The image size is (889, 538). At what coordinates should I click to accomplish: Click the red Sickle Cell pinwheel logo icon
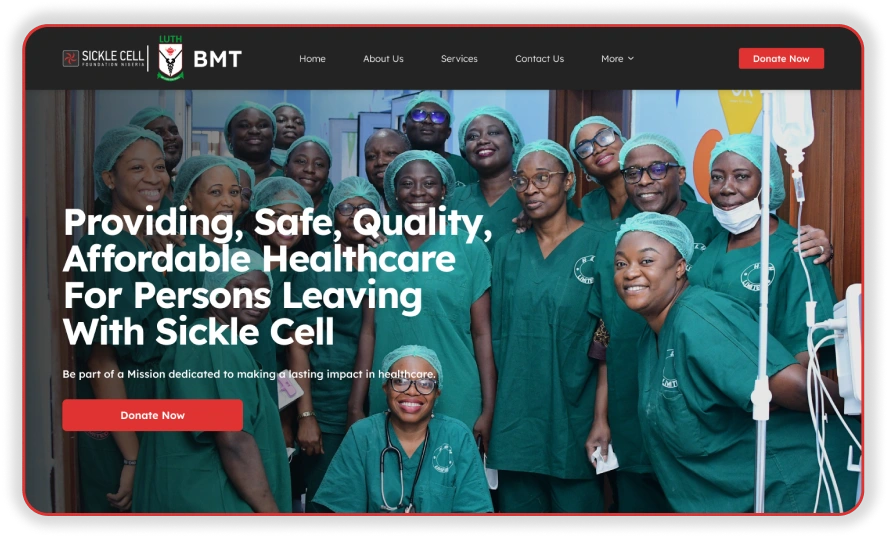click(x=70, y=58)
